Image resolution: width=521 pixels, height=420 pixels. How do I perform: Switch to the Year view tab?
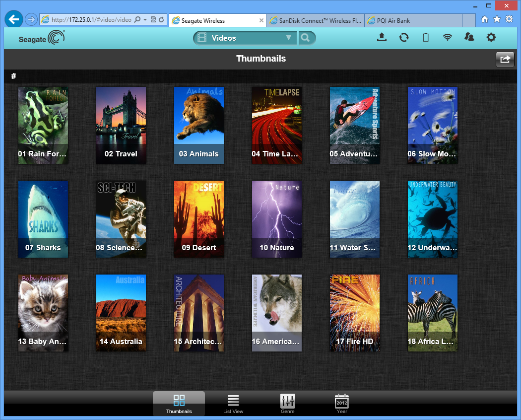point(342,404)
